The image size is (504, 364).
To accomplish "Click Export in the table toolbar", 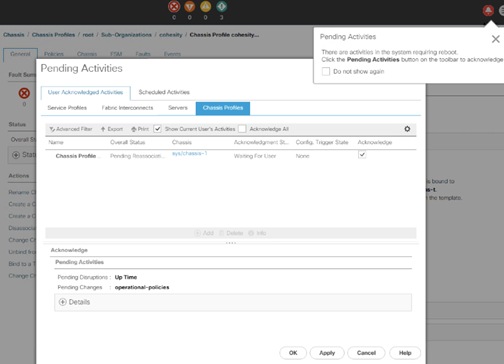I will tap(112, 129).
